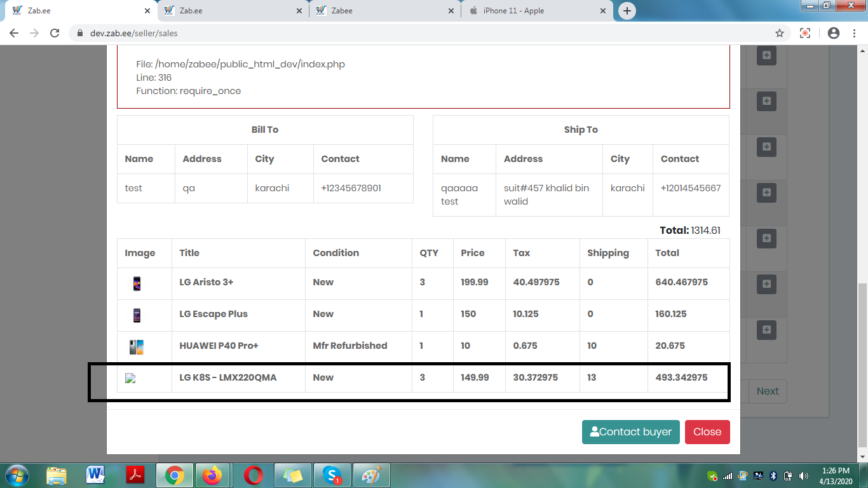Screen dimensions: 868x488
Task: Click the Total 1314.61 summary
Action: coord(690,230)
